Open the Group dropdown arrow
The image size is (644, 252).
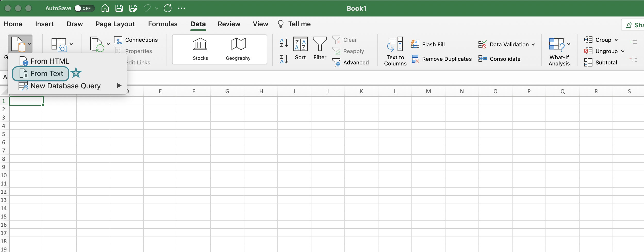pyautogui.click(x=616, y=40)
